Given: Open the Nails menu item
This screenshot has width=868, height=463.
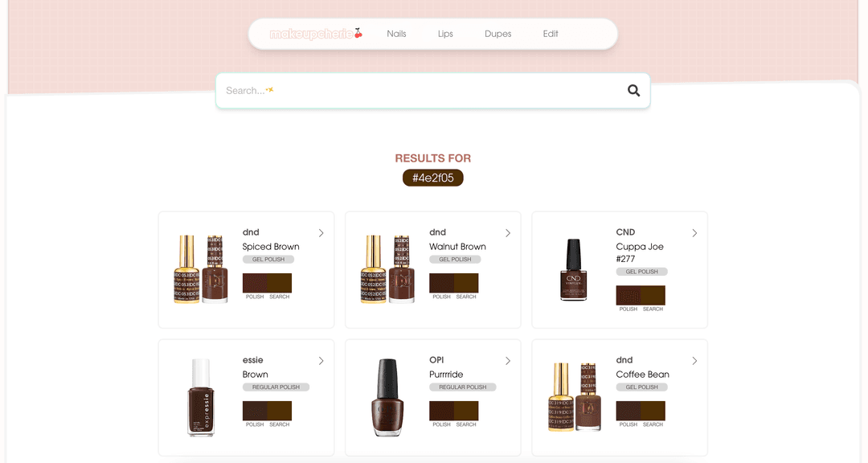Looking at the screenshot, I should point(396,34).
